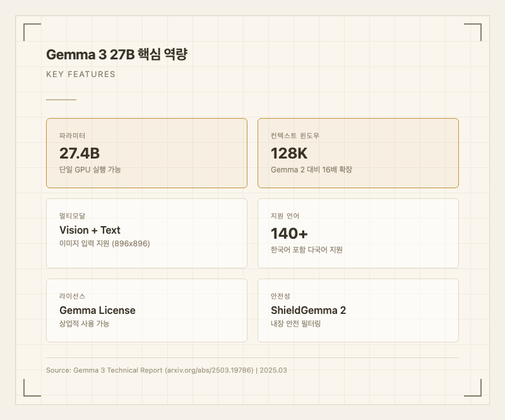Click the "Gemma 2 대비 16배 확장" text

pyautogui.click(x=311, y=170)
